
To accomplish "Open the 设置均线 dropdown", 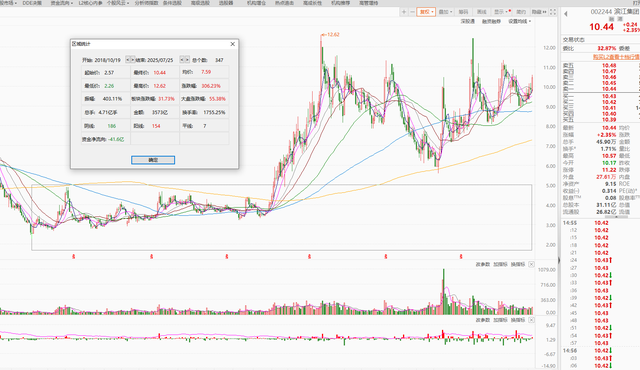I will pyautogui.click(x=520, y=21).
